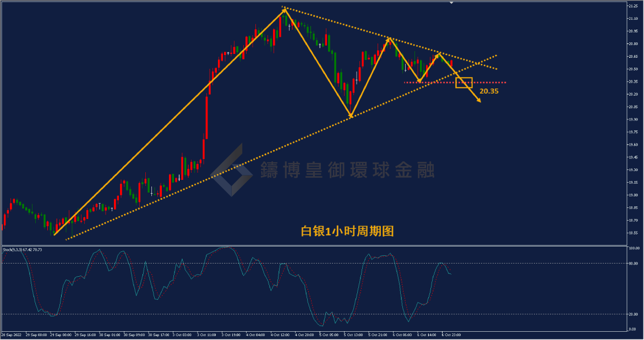This screenshot has height=340, width=644.
Task: Click the 80.00 level on stochastic scale
Action: coord(633,264)
